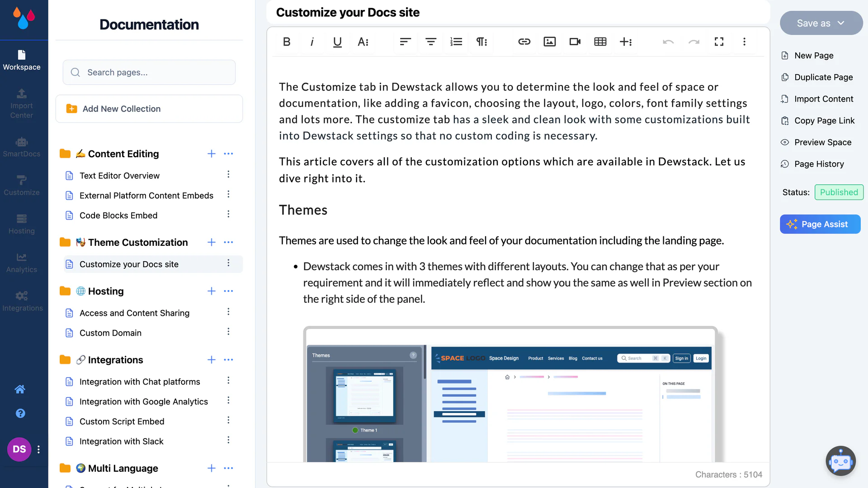
Task: Insert an image into the page
Action: 549,42
